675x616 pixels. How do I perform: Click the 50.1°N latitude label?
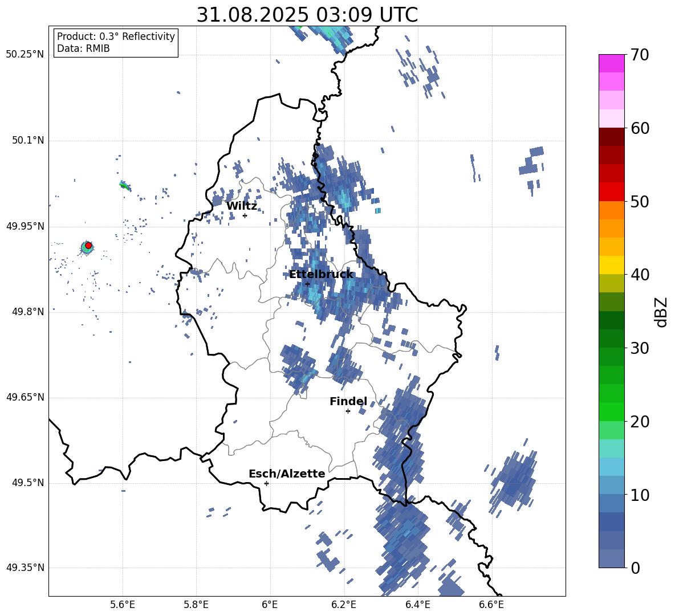click(x=28, y=141)
